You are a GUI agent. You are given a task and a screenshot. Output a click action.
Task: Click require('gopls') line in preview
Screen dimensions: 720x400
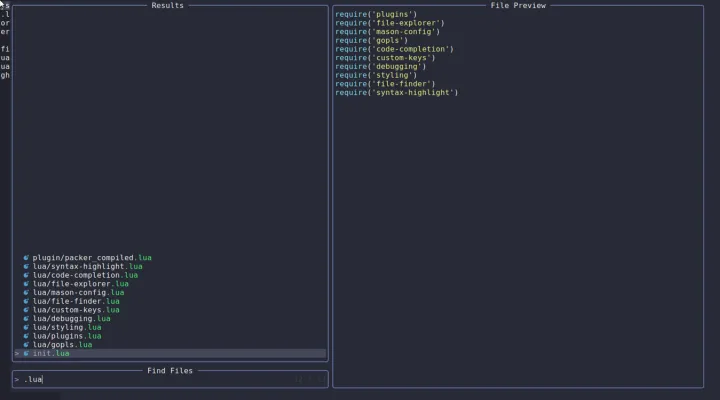click(371, 40)
